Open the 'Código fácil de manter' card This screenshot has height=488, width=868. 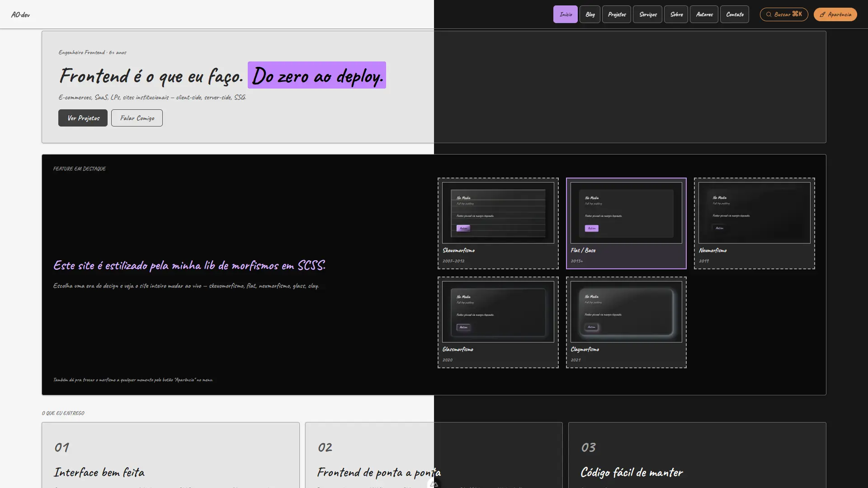[x=697, y=455]
